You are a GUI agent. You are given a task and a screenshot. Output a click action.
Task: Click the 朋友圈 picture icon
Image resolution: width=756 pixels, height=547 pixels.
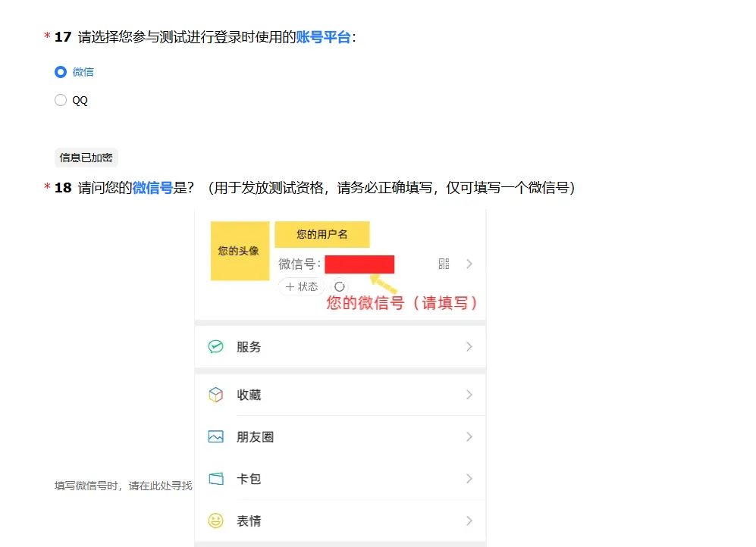pyautogui.click(x=216, y=437)
